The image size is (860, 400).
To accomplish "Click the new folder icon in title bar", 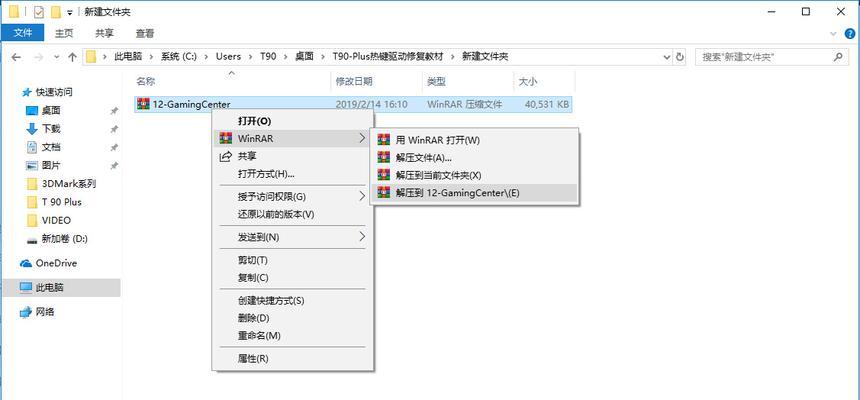I will (55, 12).
